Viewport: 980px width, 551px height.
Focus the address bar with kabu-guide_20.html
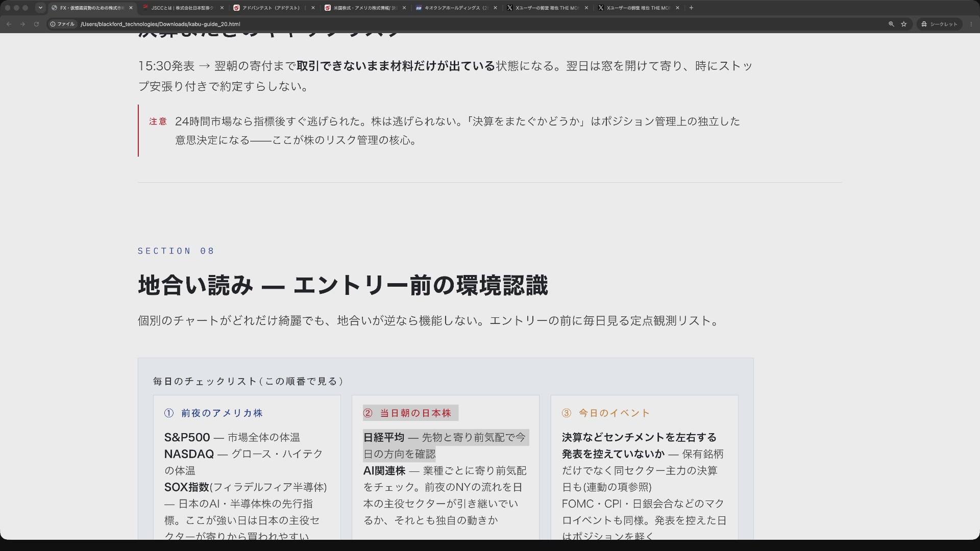(160, 24)
